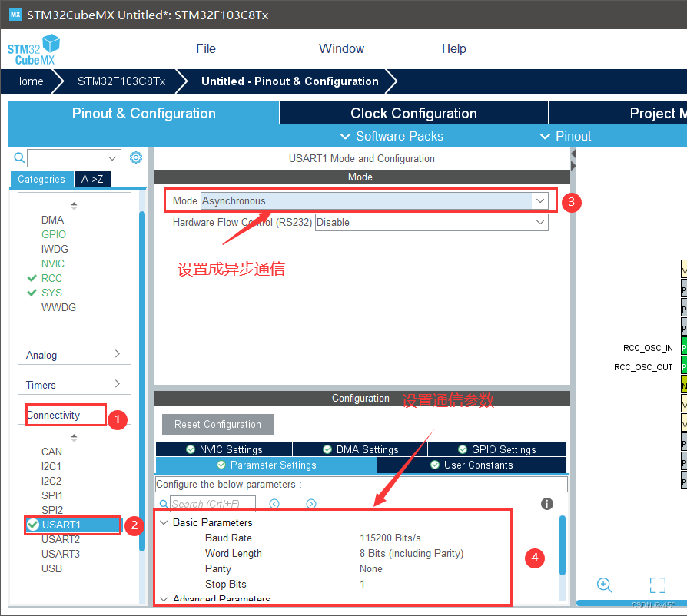This screenshot has width=687, height=616.
Task: Select WWDG in System Core list
Action: point(58,307)
